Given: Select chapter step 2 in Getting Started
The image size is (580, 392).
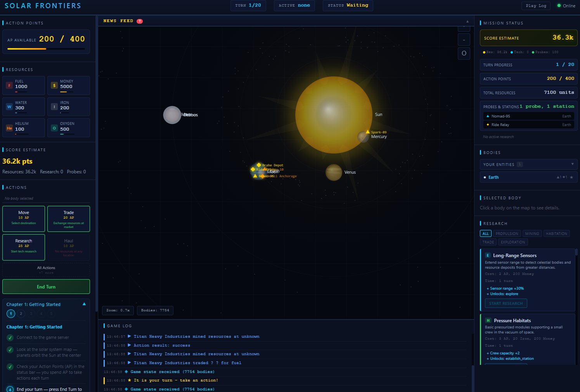Looking at the screenshot, I should tap(21, 313).
